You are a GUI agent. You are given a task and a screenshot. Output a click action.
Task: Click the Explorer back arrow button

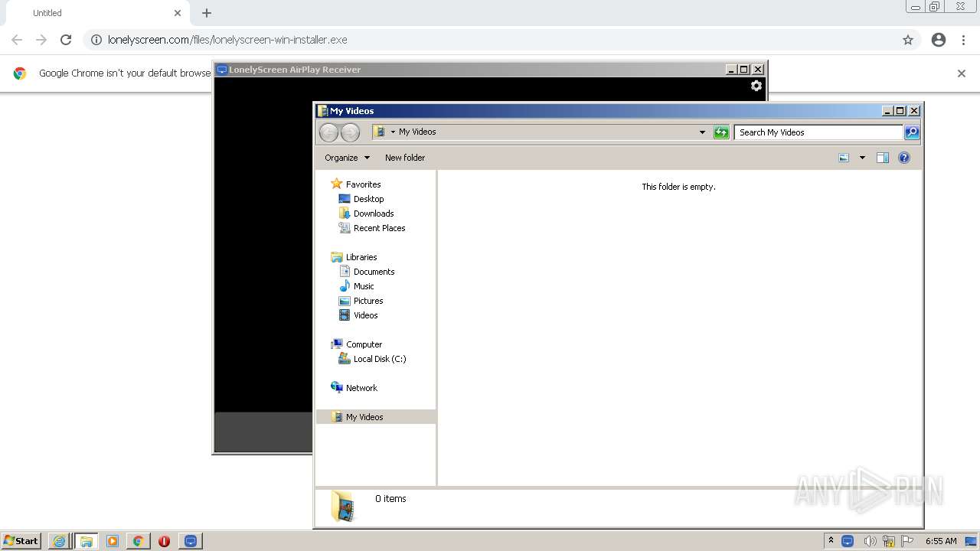pos(329,132)
